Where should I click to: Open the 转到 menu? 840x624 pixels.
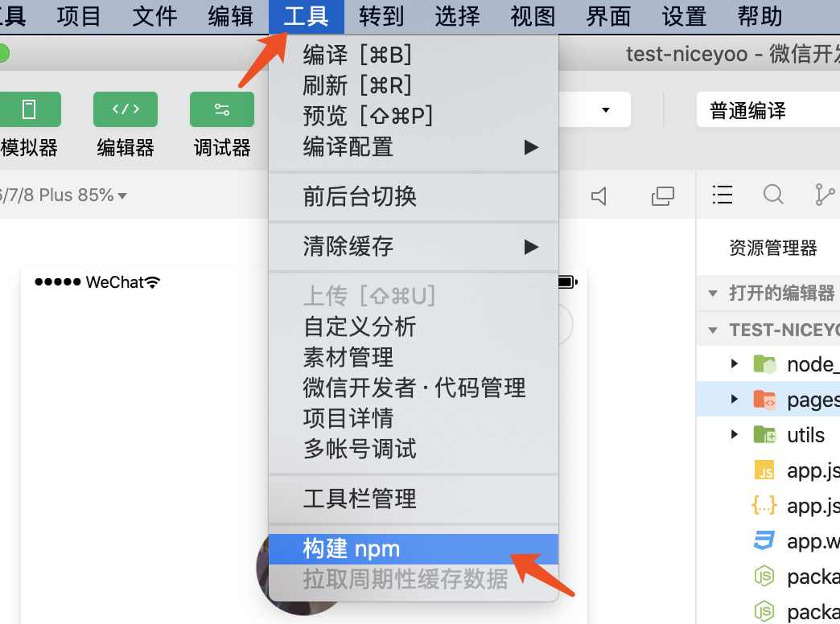click(x=381, y=17)
